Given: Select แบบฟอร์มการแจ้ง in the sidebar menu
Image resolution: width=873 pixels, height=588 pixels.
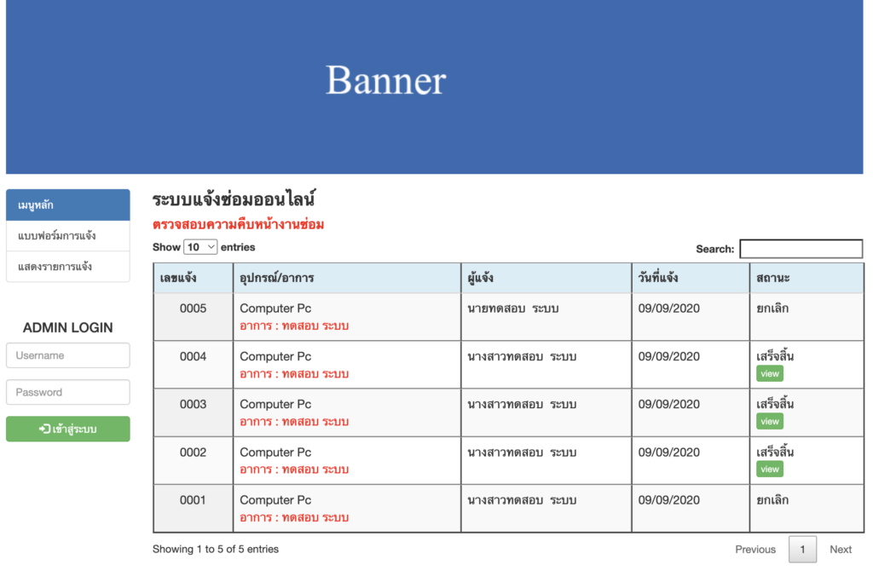Looking at the screenshot, I should click(67, 235).
